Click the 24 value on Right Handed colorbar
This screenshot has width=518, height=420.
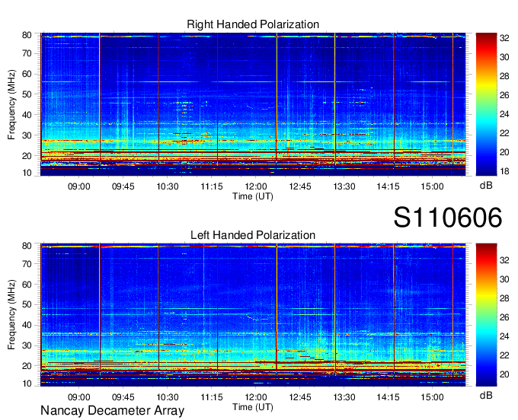pos(504,114)
